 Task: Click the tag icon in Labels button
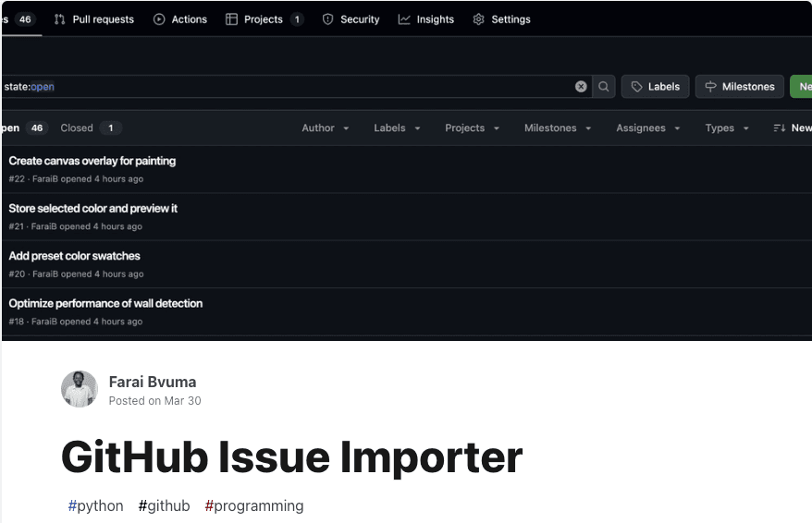pos(637,86)
